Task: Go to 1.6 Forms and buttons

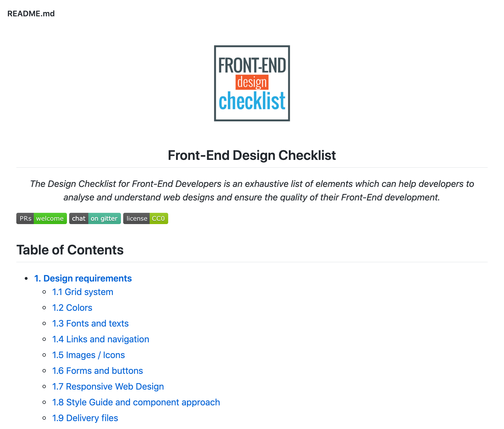Action: pyautogui.click(x=98, y=371)
